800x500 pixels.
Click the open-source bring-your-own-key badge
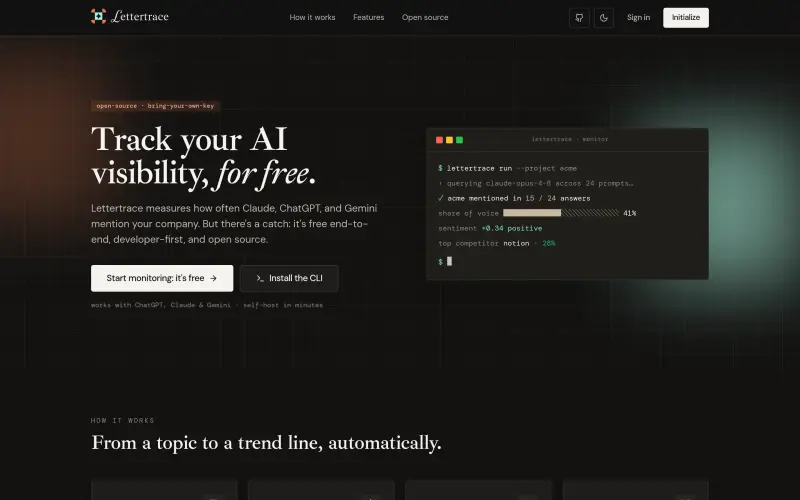pos(155,106)
